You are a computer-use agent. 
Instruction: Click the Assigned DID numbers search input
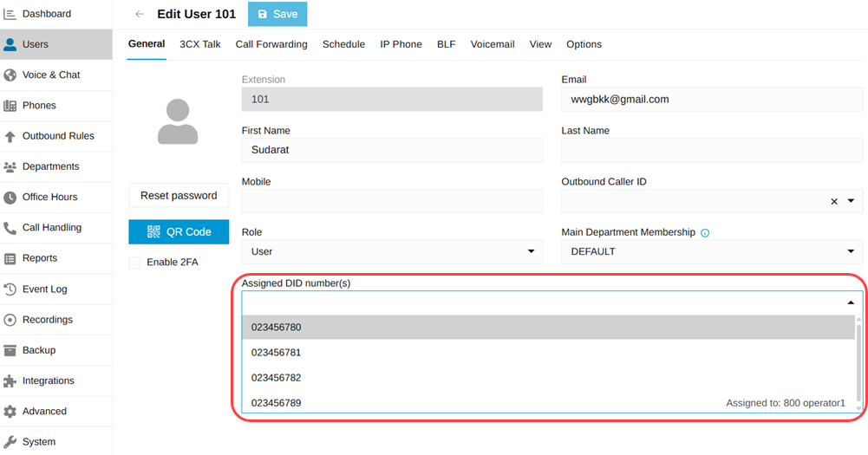click(543, 302)
